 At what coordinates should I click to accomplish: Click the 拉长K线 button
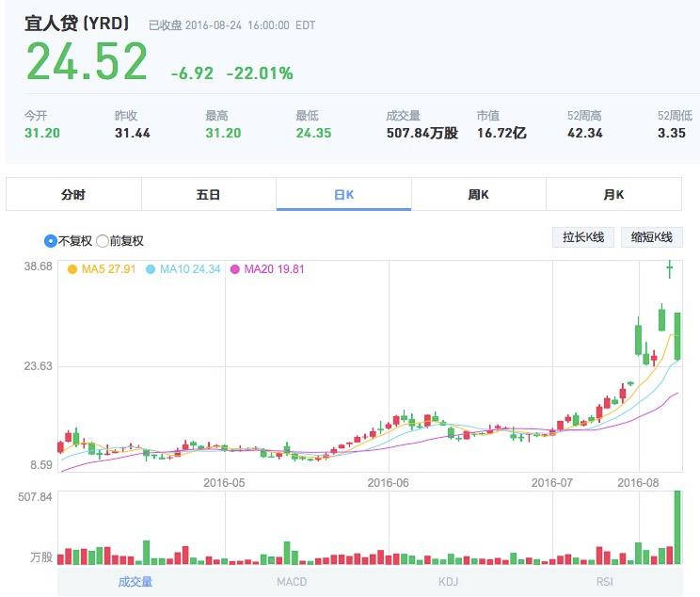click(583, 237)
